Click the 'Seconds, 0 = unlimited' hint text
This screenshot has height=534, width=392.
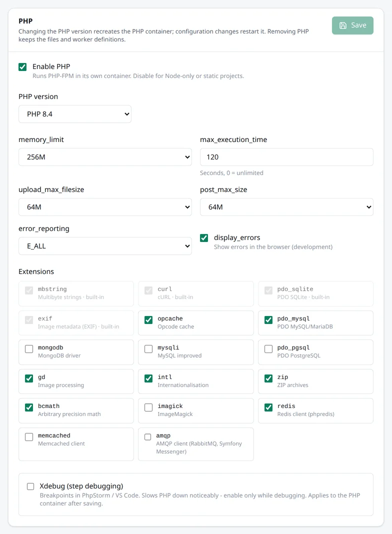click(231, 173)
